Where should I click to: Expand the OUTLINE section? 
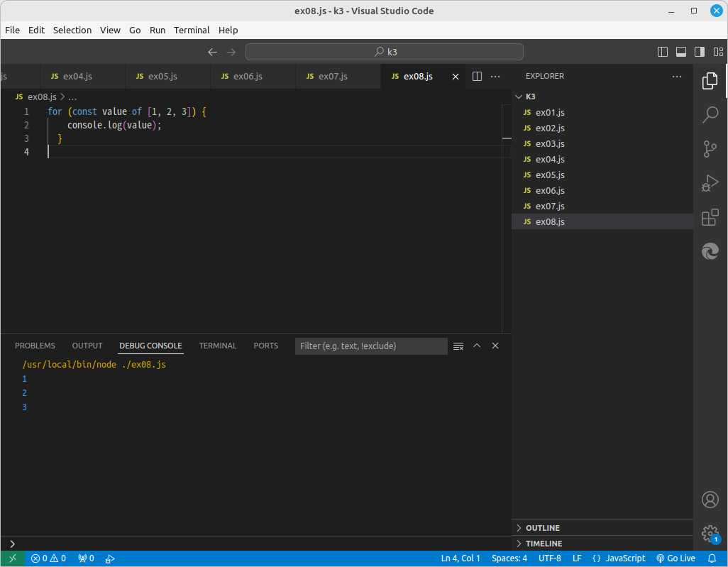coord(602,528)
